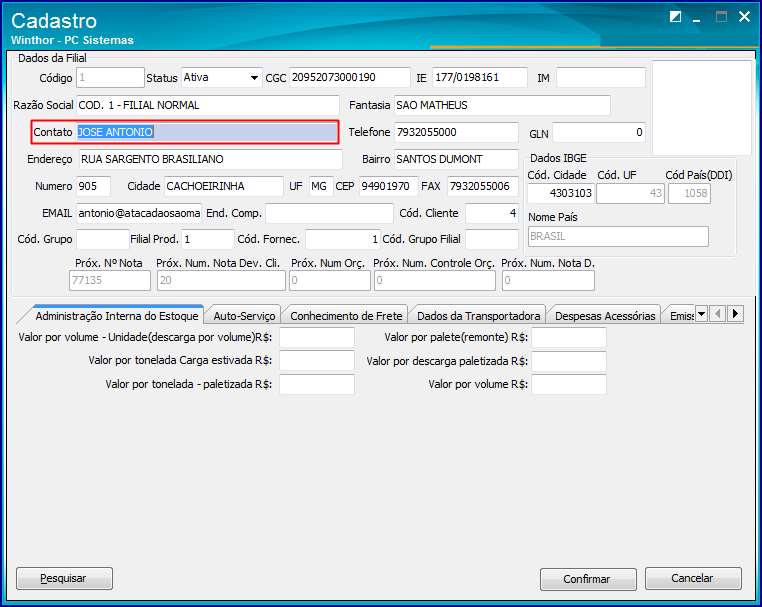762x607 pixels.
Task: Click Valor por descarga paletizada field
Action: (x=569, y=362)
